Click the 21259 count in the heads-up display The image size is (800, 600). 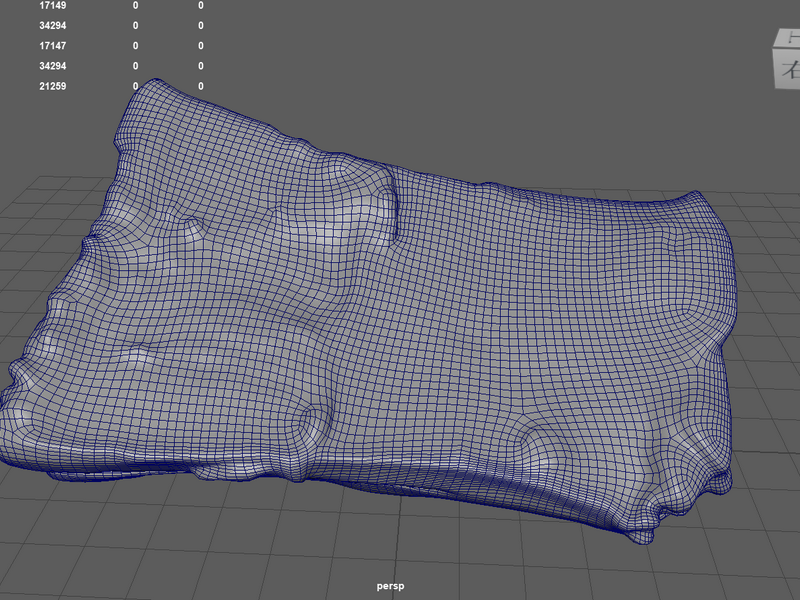53,86
